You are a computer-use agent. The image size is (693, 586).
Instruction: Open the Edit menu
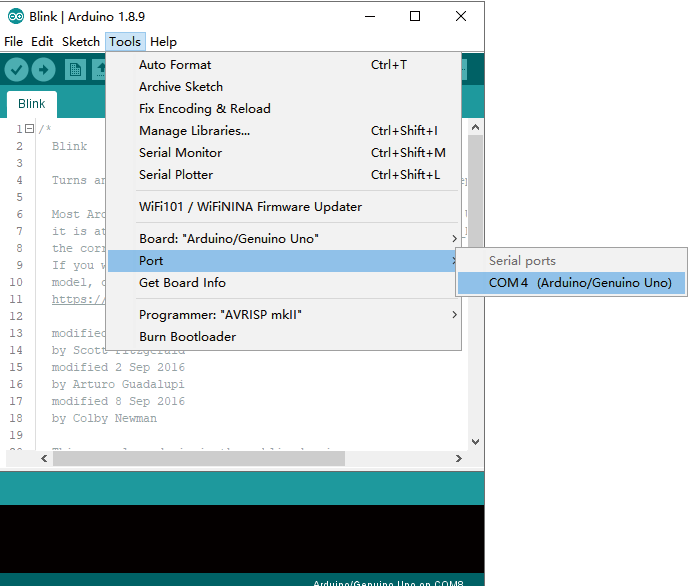click(x=42, y=42)
